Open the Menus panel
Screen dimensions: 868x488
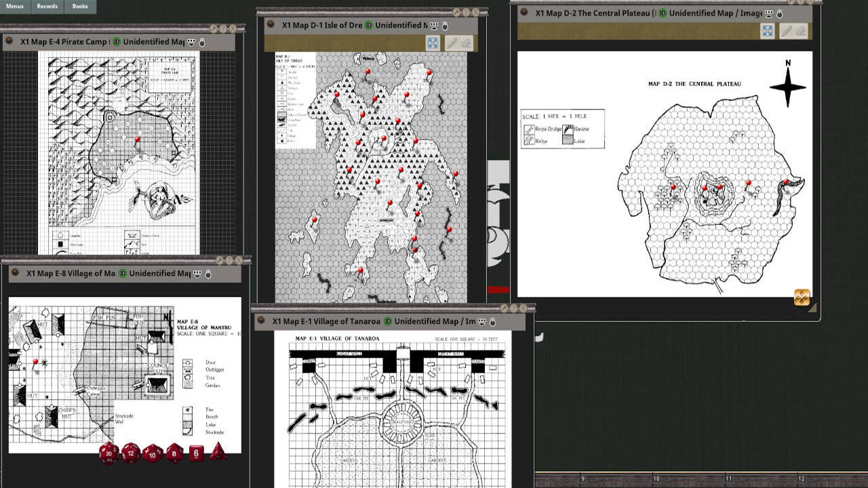pyautogui.click(x=14, y=6)
